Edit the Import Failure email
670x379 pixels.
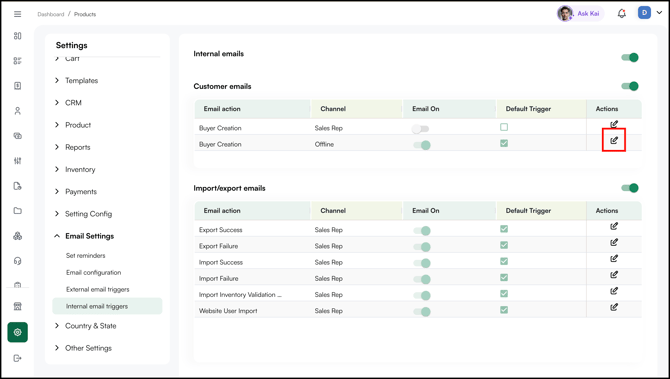tap(614, 275)
